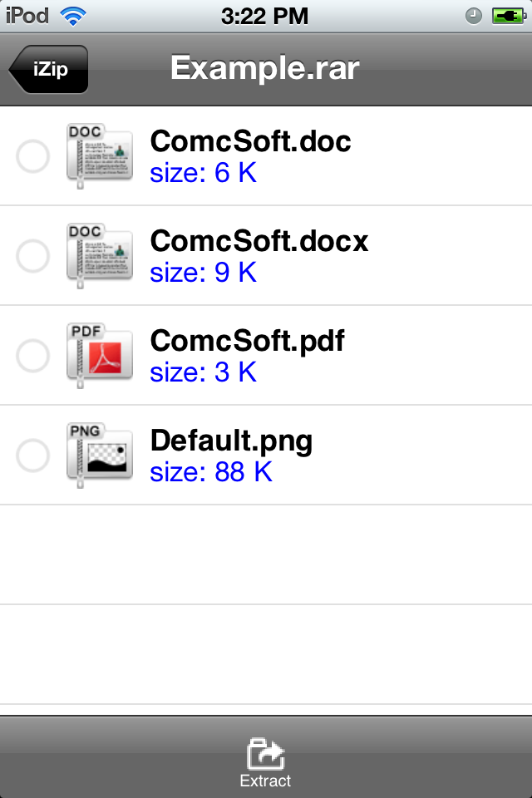This screenshot has height=798, width=532.
Task: Select the ComcSoft.pdf radio circle
Action: click(x=32, y=356)
